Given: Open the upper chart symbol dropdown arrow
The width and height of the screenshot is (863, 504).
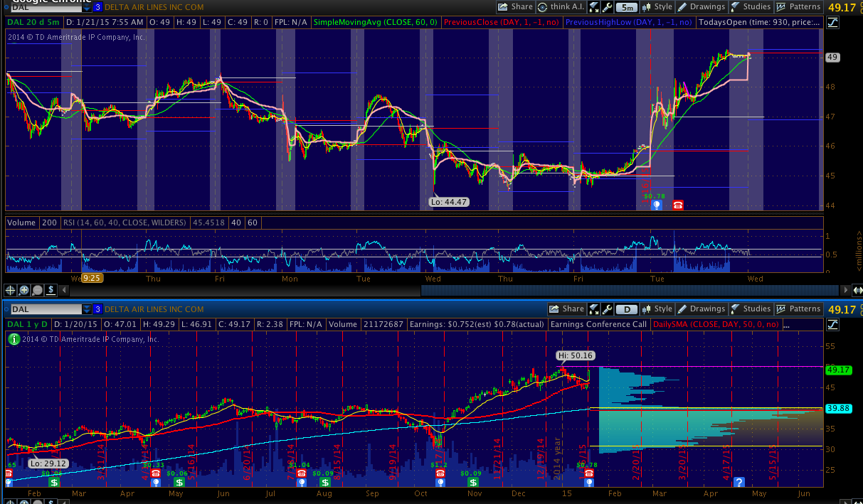Looking at the screenshot, I should [87, 7].
